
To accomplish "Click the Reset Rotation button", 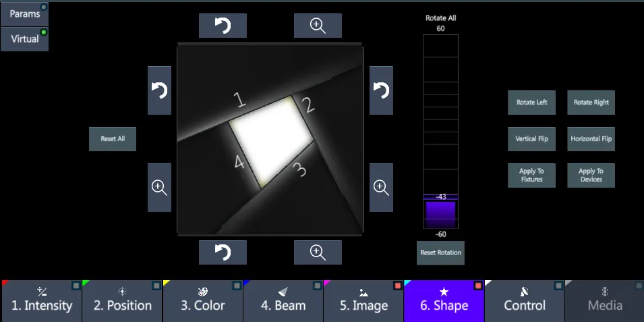I will click(441, 253).
